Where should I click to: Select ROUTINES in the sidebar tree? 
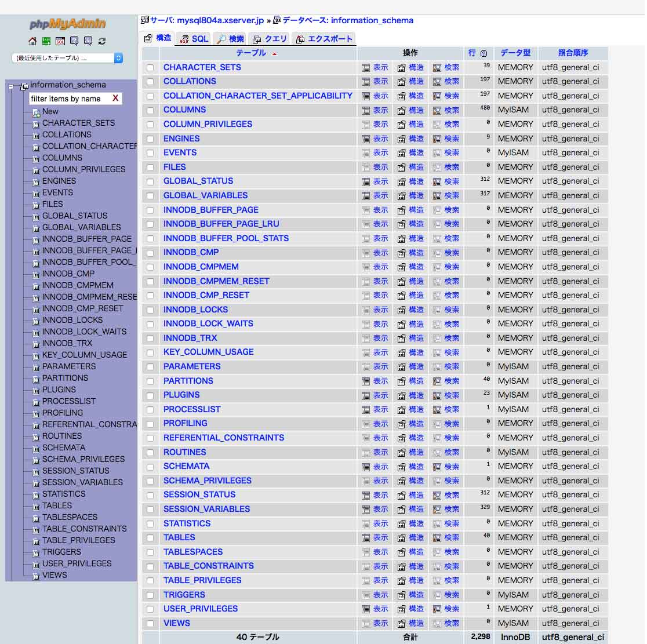click(62, 436)
